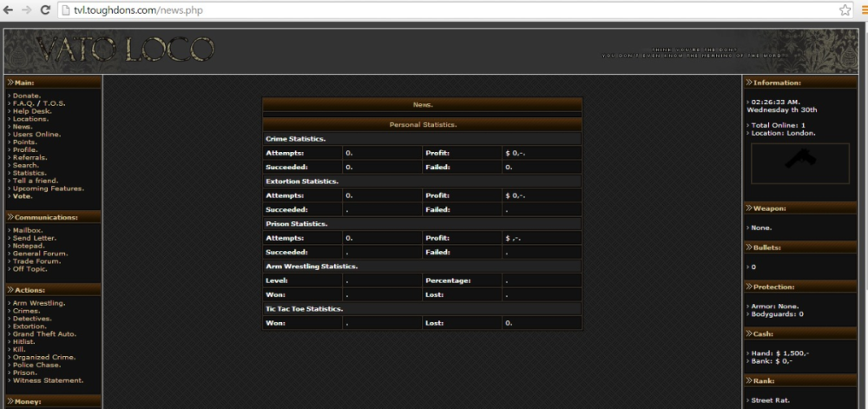This screenshot has width=868, height=409.
Task: Open the Notepad link
Action: (x=29, y=246)
